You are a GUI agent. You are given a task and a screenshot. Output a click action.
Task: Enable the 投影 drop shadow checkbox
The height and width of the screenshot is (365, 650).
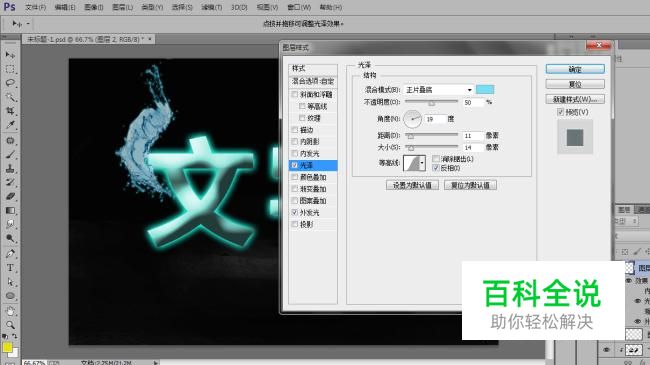(295, 224)
